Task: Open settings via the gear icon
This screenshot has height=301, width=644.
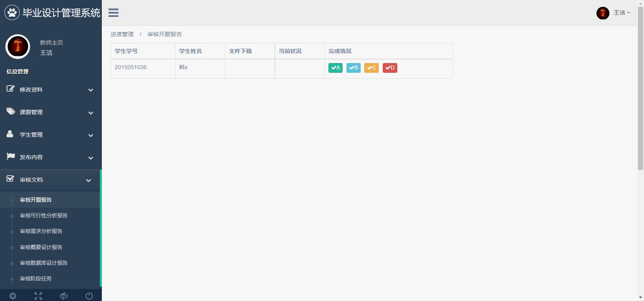Action: (x=13, y=296)
